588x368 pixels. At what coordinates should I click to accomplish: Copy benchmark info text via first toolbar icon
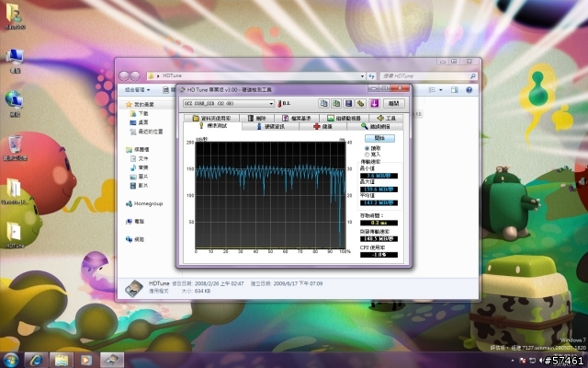coord(323,103)
